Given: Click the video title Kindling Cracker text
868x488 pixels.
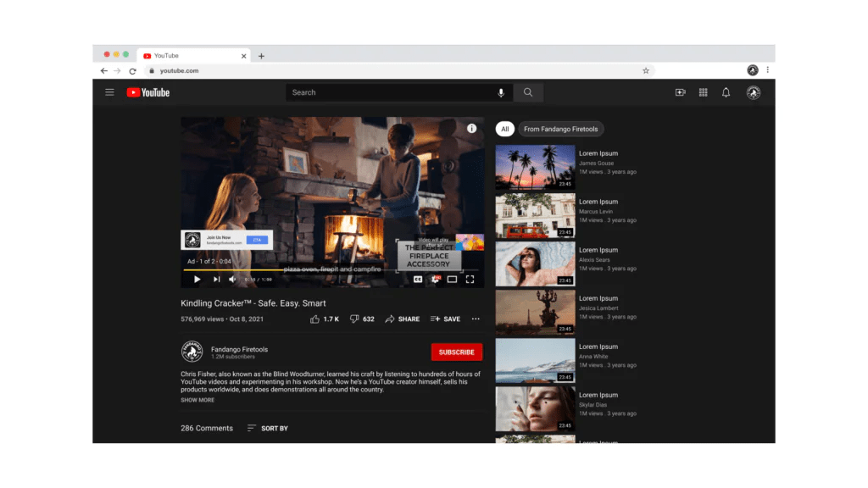Looking at the screenshot, I should (x=253, y=303).
